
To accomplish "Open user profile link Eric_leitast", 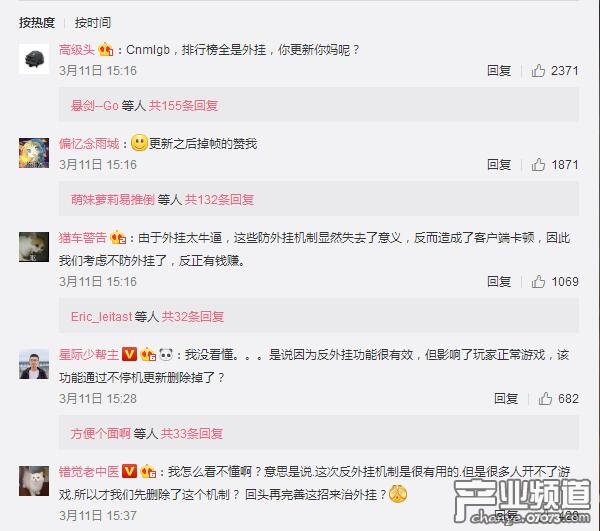I will [x=101, y=317].
